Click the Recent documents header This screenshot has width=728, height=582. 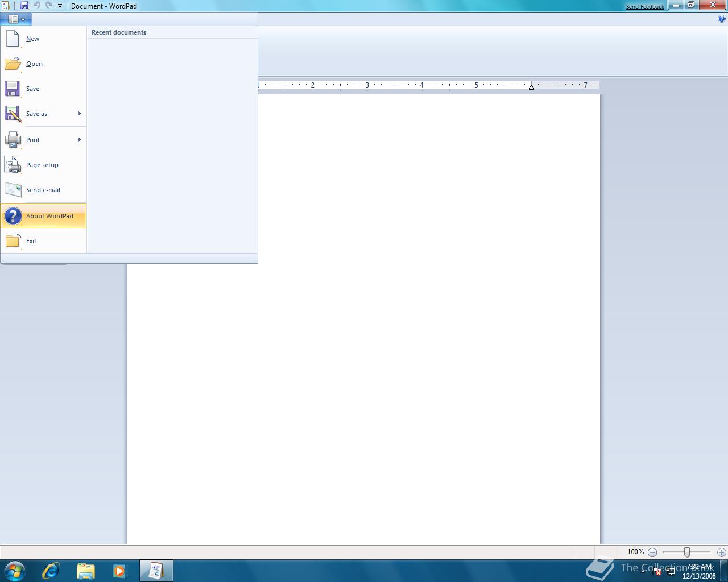119,32
